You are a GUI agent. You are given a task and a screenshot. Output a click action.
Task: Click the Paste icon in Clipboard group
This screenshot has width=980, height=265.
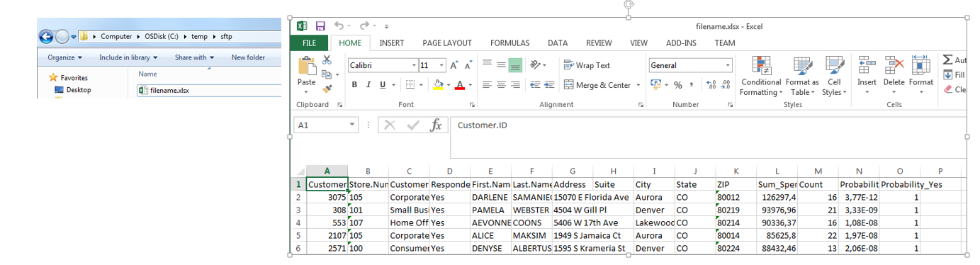[307, 67]
